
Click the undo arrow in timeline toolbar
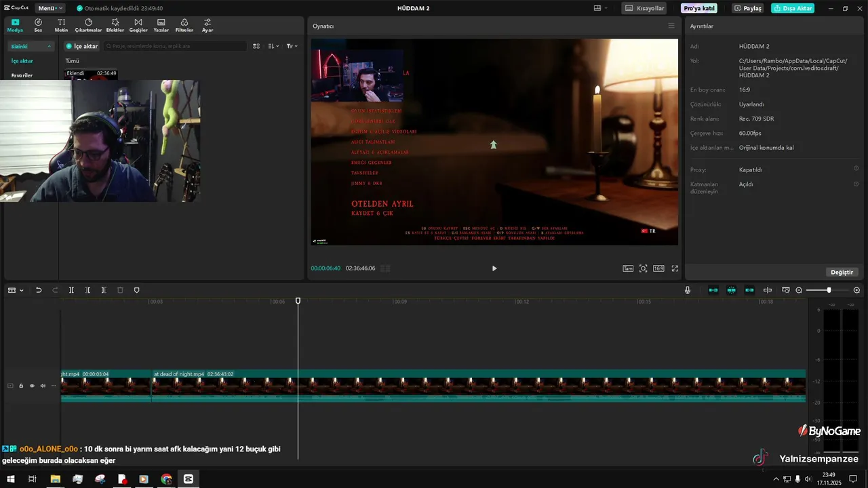point(39,290)
